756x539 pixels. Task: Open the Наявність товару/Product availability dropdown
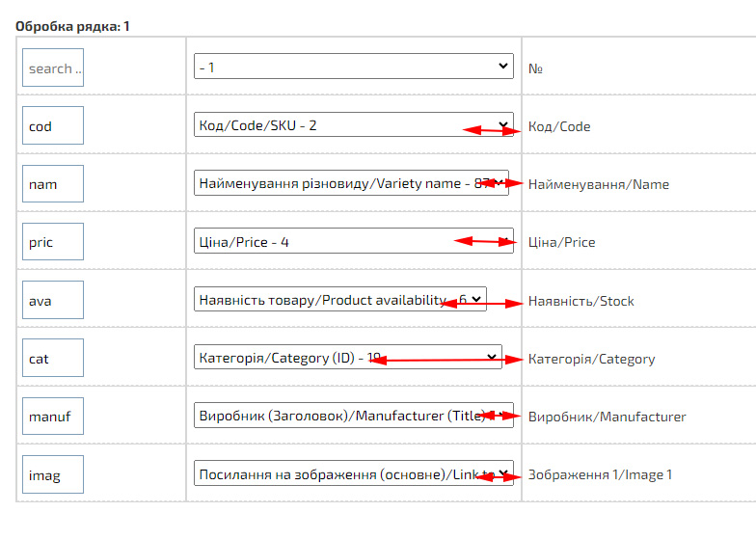click(x=339, y=300)
